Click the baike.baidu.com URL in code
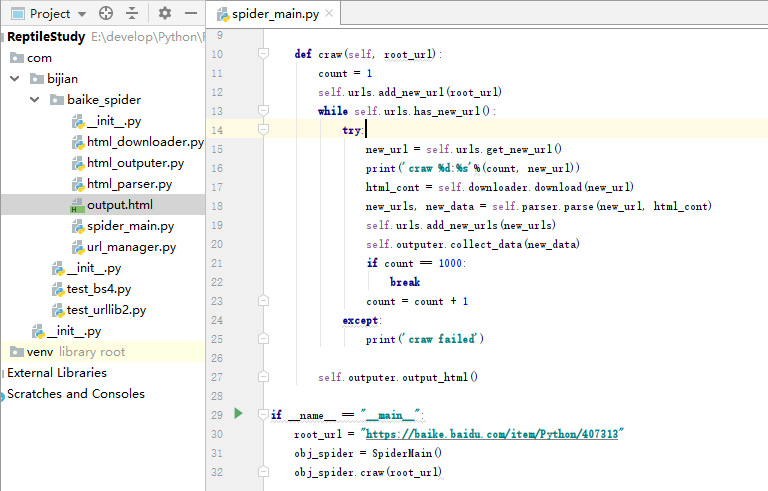 coord(494,435)
